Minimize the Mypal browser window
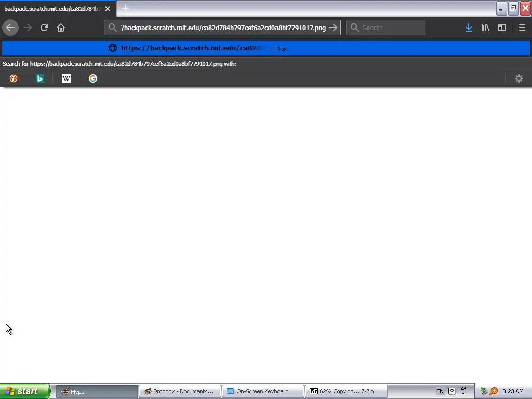The image size is (532, 399). [501, 8]
